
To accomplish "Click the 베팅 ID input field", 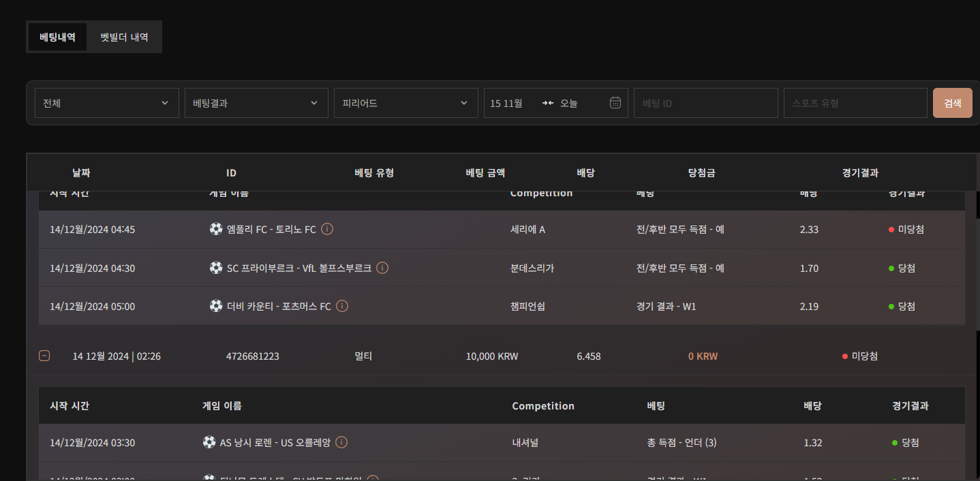I will (705, 103).
